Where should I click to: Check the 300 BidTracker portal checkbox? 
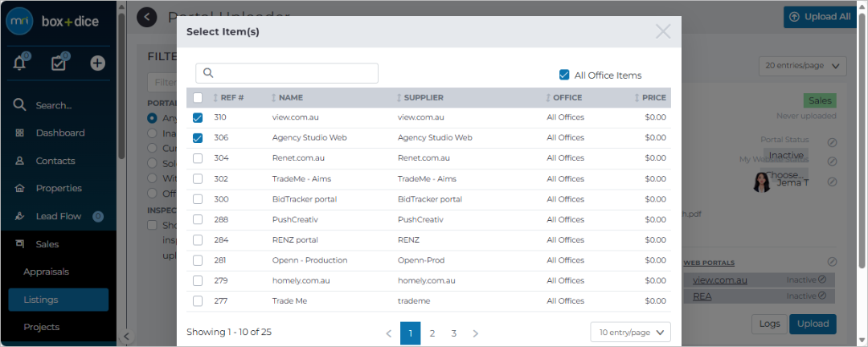pos(198,199)
